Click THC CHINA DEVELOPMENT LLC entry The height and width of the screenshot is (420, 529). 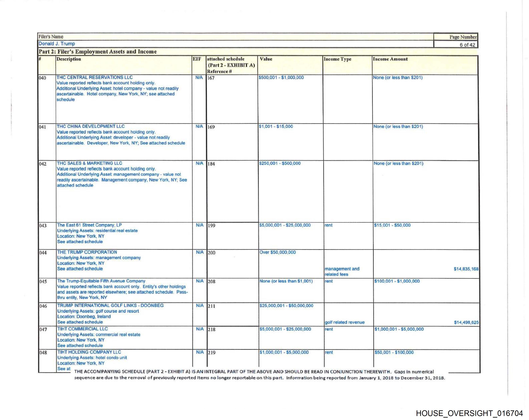coord(91,126)
